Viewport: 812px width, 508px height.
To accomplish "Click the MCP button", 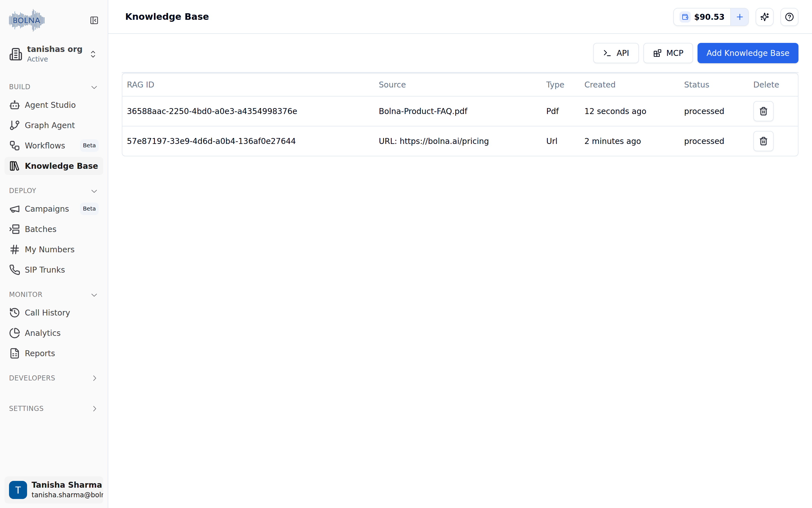I will tap(668, 53).
